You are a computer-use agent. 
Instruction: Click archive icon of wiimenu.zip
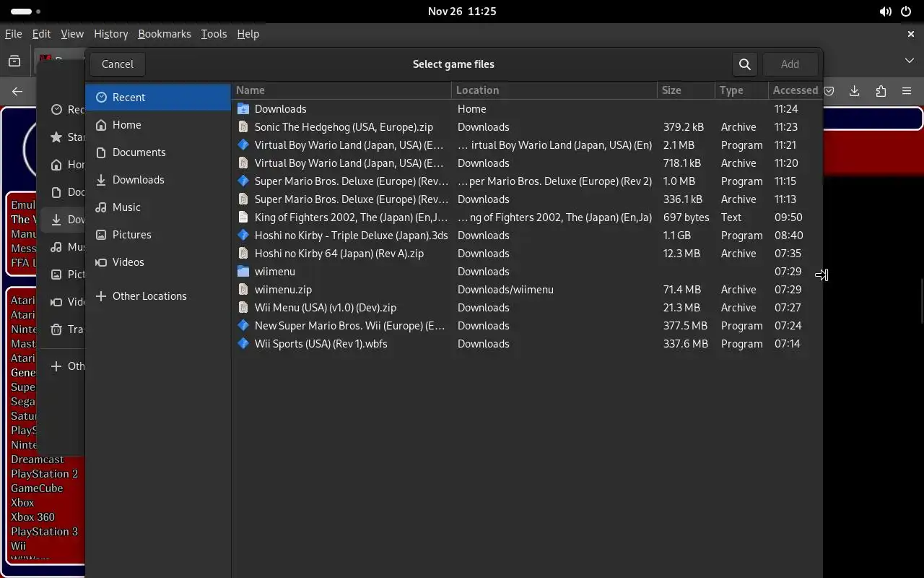tap(243, 289)
